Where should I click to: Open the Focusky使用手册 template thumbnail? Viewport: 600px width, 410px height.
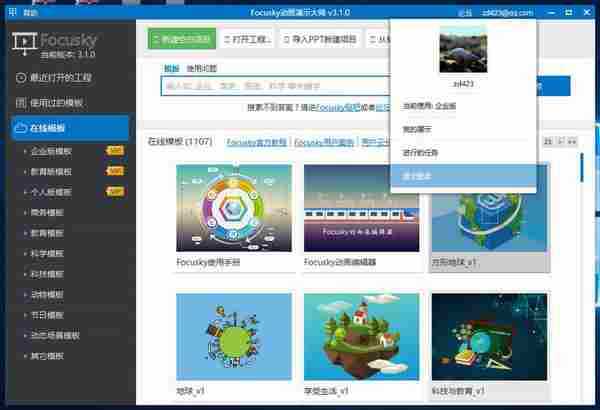pos(234,208)
